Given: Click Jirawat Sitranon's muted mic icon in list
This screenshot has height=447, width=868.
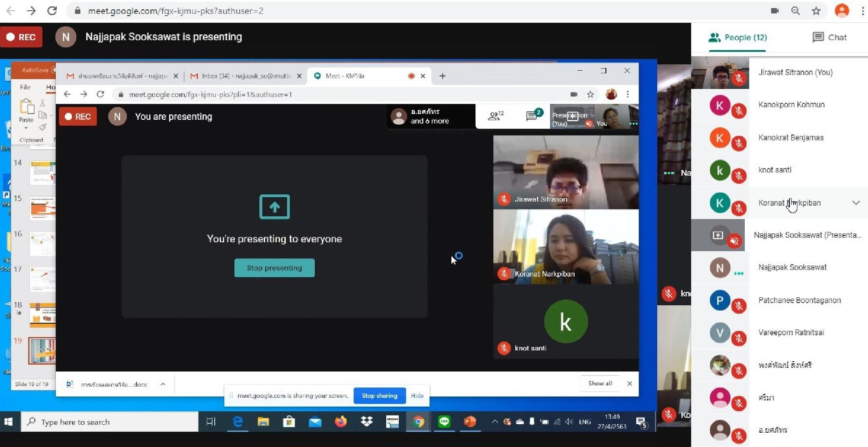Looking at the screenshot, I should point(739,79).
